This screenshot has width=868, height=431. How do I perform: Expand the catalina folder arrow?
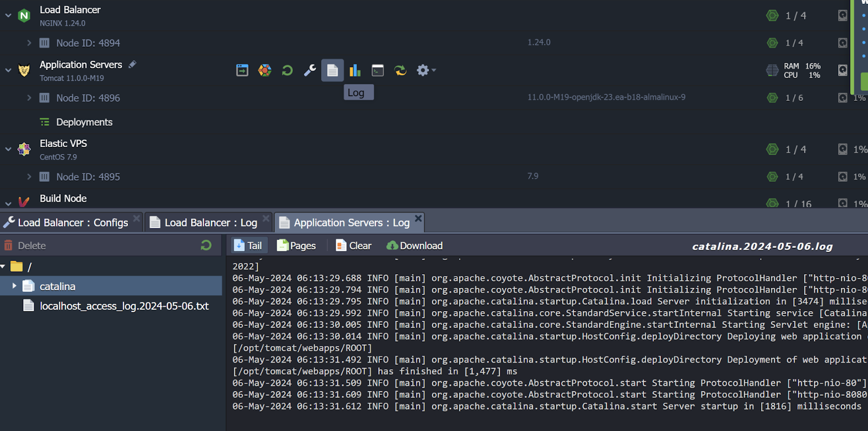14,286
